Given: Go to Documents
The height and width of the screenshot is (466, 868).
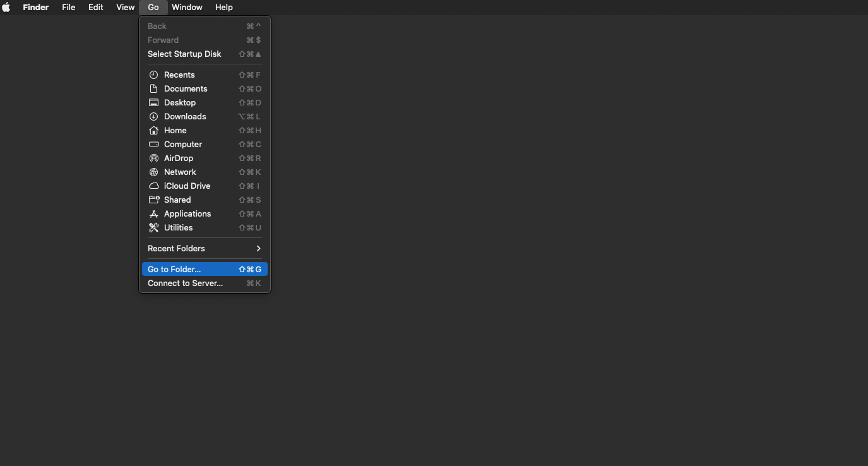Looking at the screenshot, I should point(205,89).
